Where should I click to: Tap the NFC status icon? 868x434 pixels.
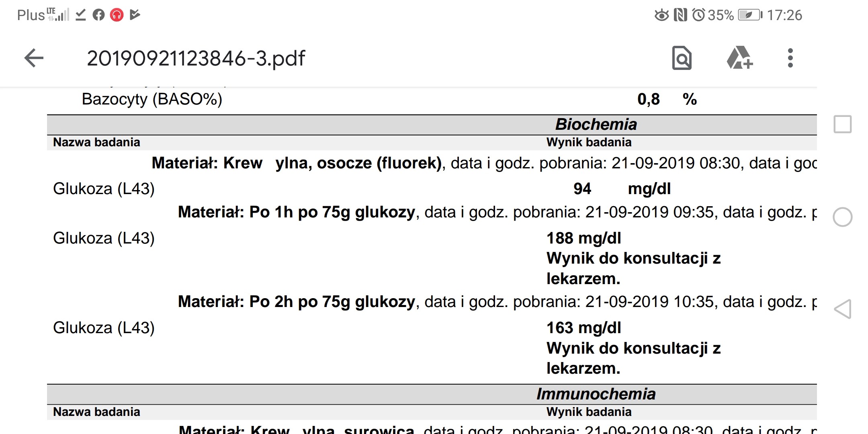click(680, 15)
